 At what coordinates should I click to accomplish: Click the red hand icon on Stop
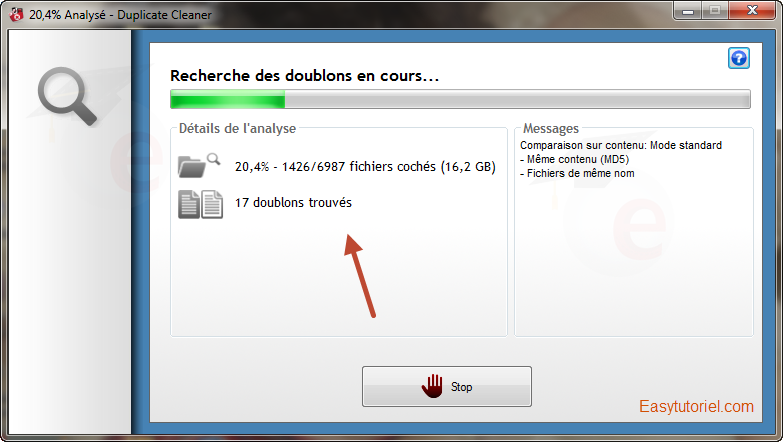[432, 386]
